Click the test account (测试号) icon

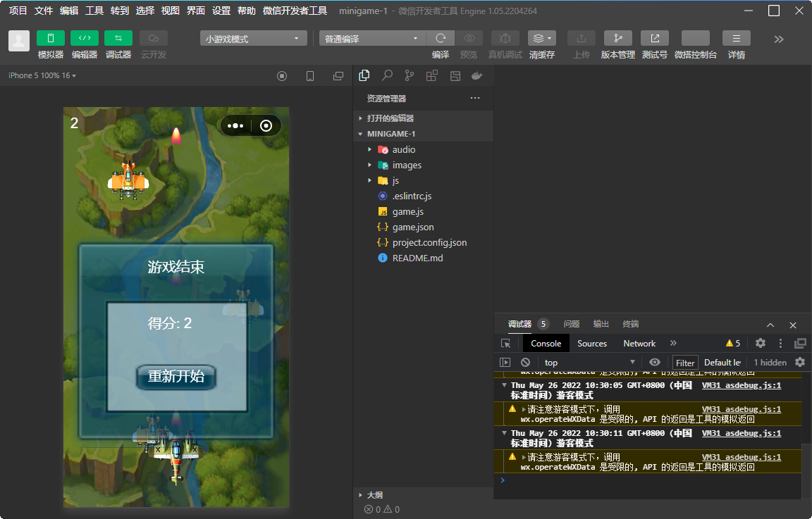pos(655,38)
